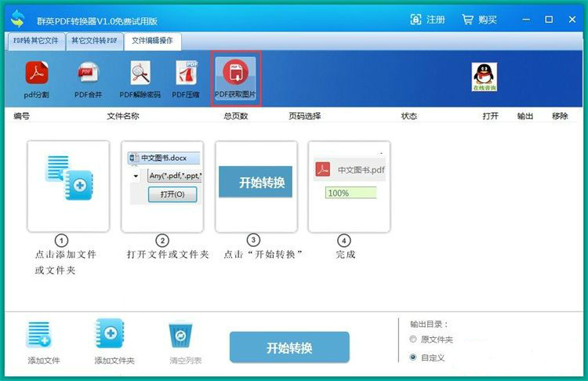This screenshot has height=381, width=588.
Task: Click the 总页数 column header
Action: [x=236, y=116]
